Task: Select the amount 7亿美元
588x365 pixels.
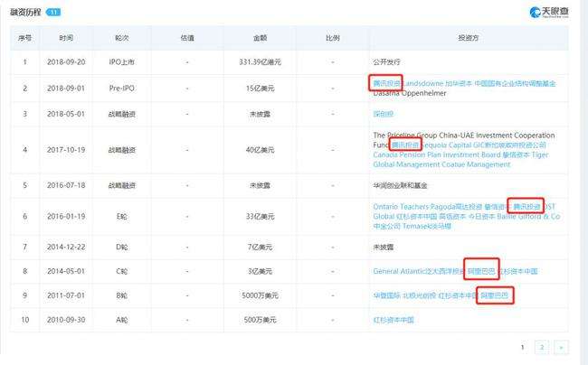Action: pyautogui.click(x=260, y=247)
